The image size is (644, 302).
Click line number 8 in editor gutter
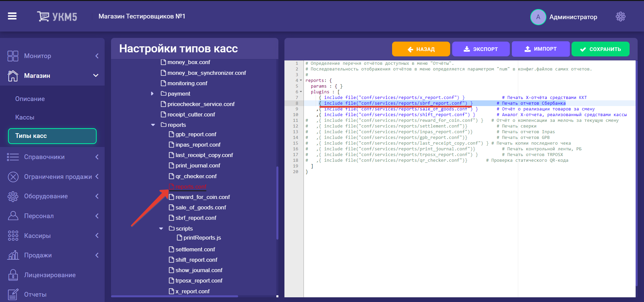coord(297,103)
